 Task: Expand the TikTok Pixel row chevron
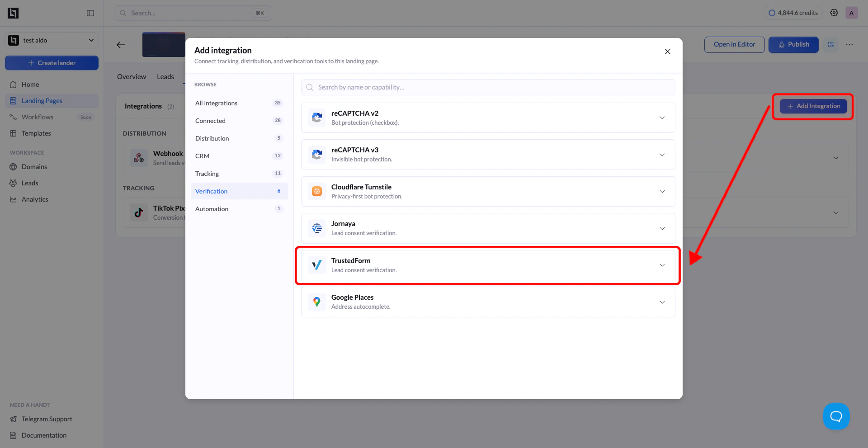tap(836, 212)
